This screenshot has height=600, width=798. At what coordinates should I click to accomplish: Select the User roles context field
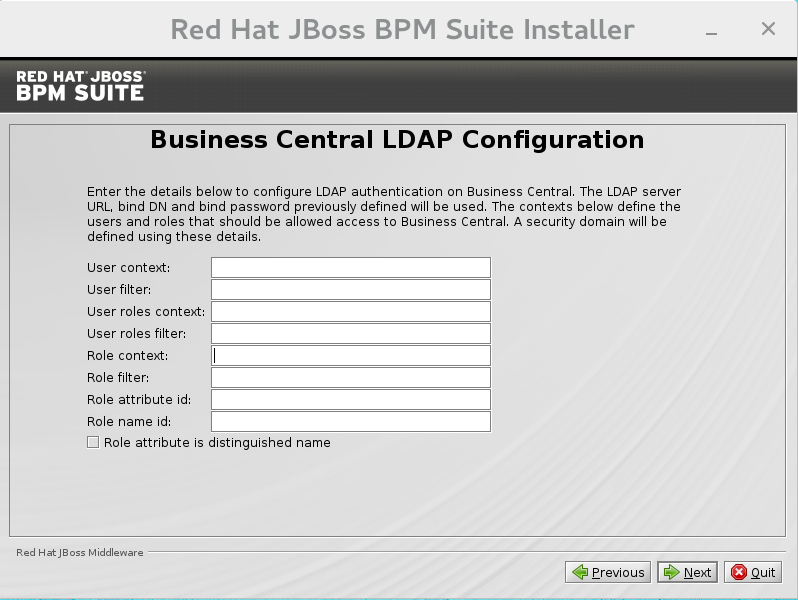pyautogui.click(x=350, y=312)
